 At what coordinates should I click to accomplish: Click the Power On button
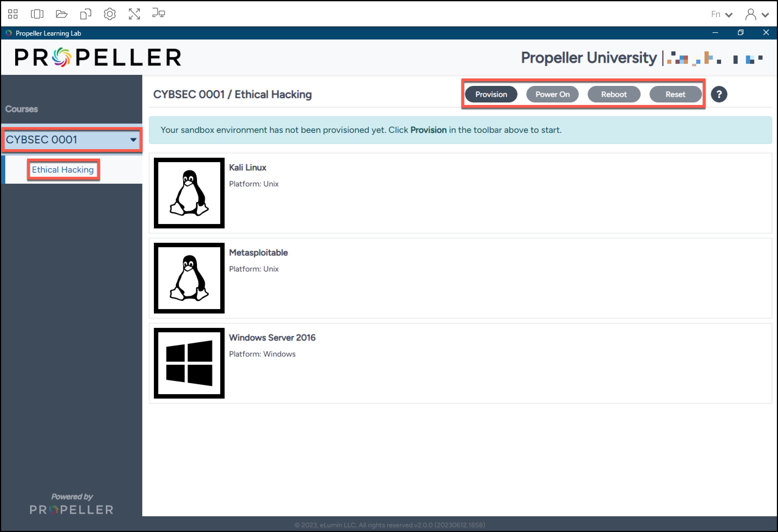[552, 94]
